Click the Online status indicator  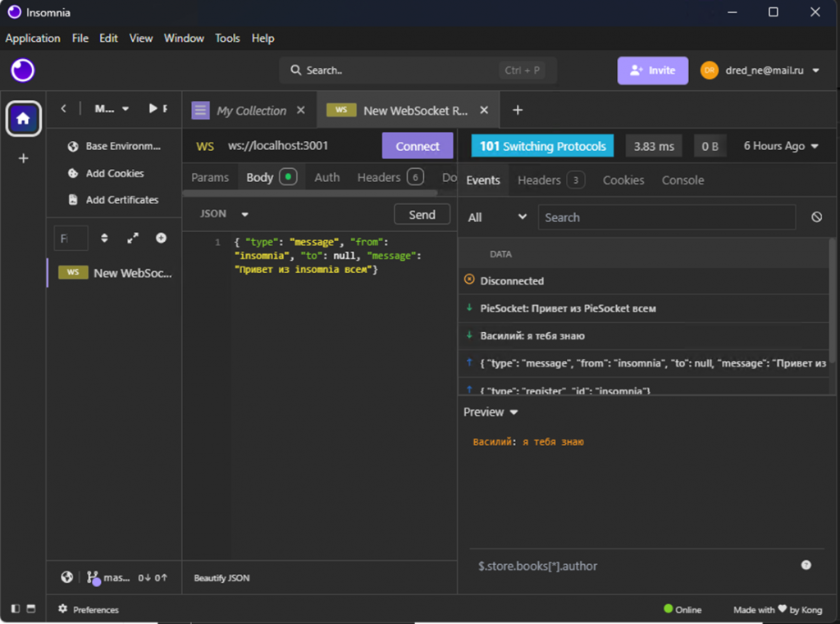[x=682, y=609]
